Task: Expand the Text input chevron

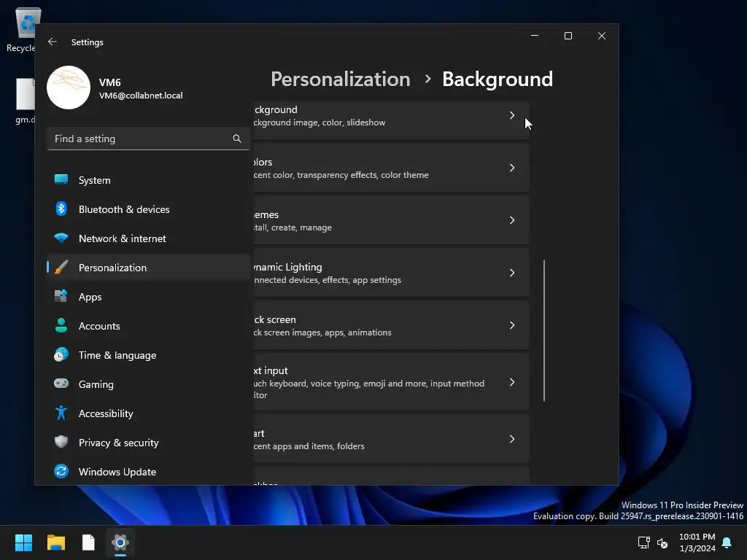Action: tap(511, 382)
